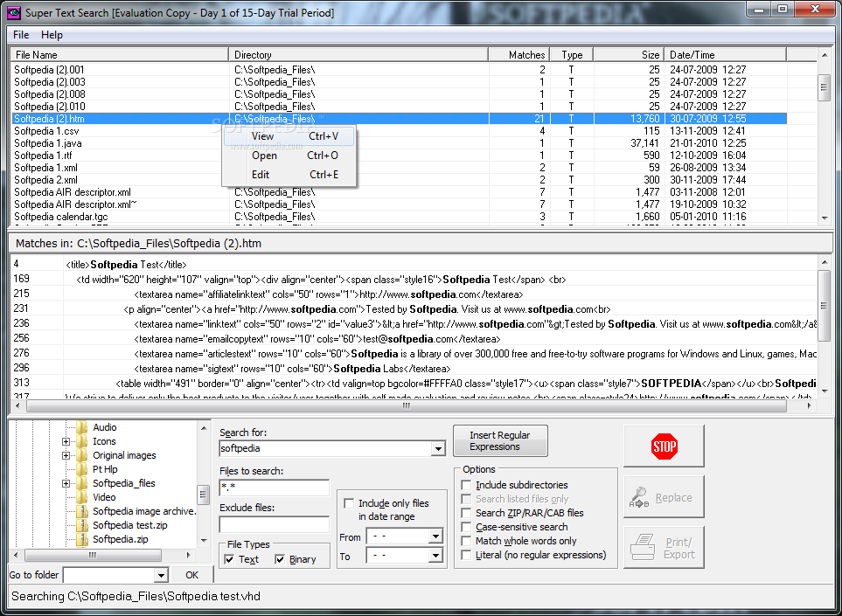Image resolution: width=842 pixels, height=616 pixels.
Task: Click down arrow of folder tree scrollbar
Action: 204,540
